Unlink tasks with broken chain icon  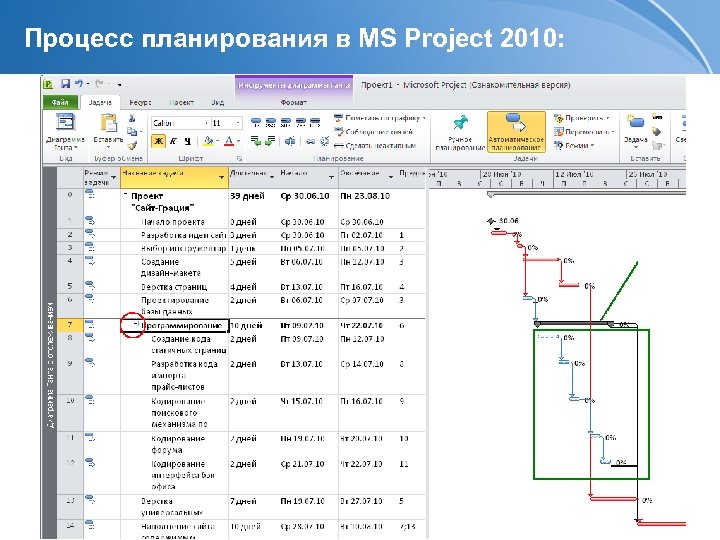point(325,141)
